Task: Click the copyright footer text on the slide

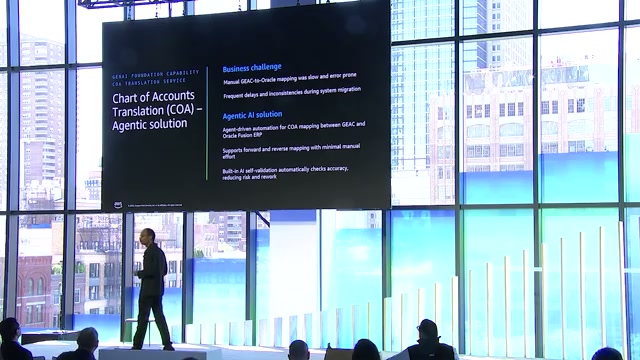Action: (155, 205)
